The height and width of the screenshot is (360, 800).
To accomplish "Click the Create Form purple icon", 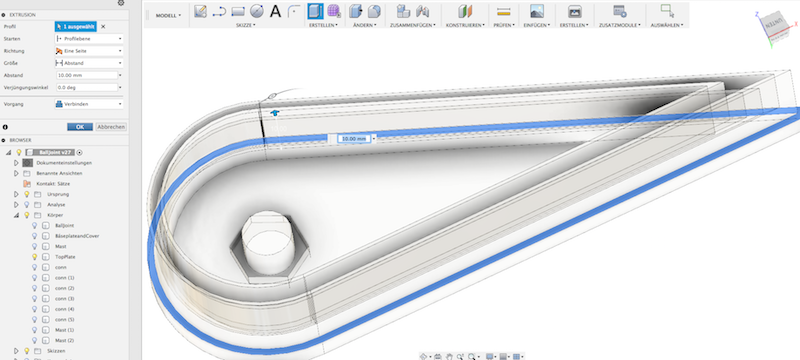I will coord(334,11).
